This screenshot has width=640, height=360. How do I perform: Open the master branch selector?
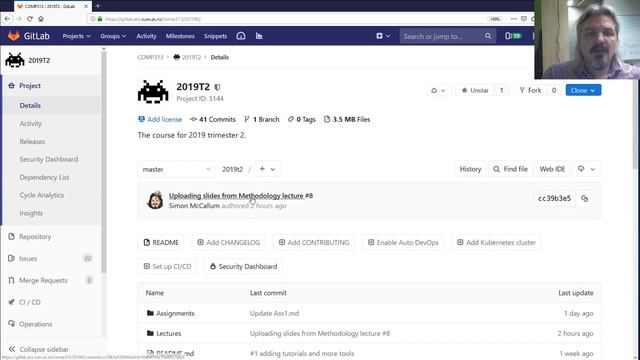point(176,169)
